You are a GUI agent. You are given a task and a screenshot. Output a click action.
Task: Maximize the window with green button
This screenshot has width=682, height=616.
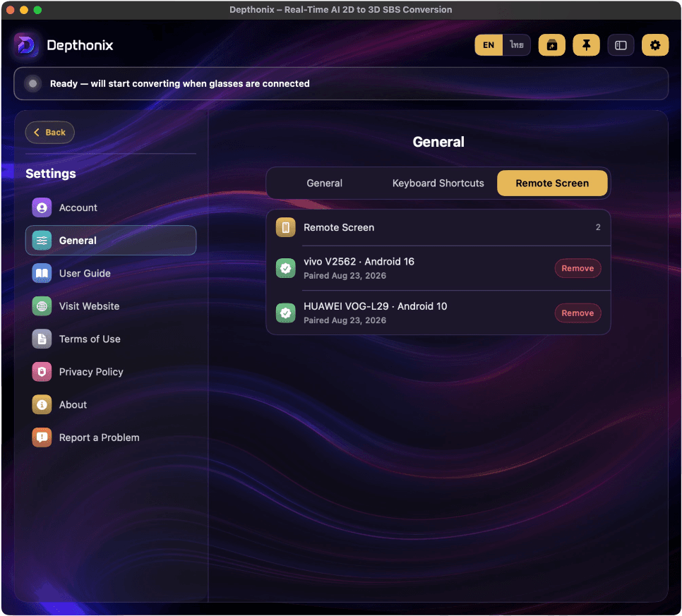point(38,10)
